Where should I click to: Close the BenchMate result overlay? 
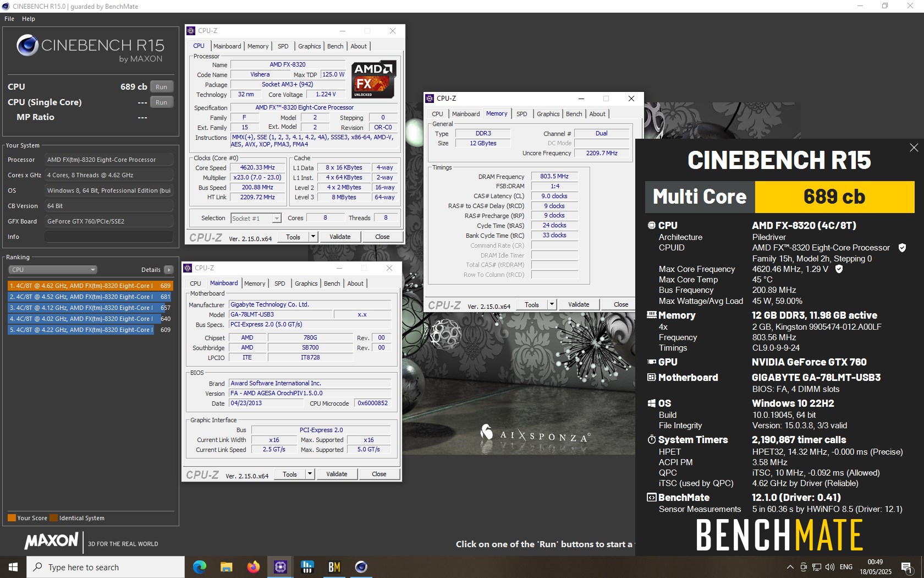[914, 148]
